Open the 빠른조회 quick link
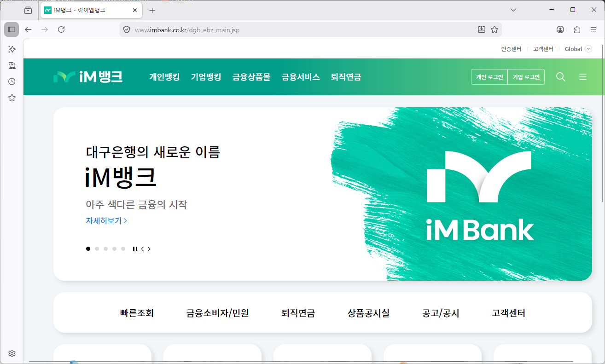Image resolution: width=605 pixels, height=364 pixels. point(137,313)
